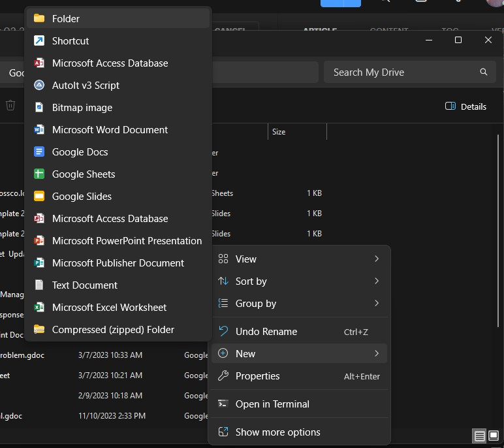Click the Details pane icon

[x=450, y=106]
